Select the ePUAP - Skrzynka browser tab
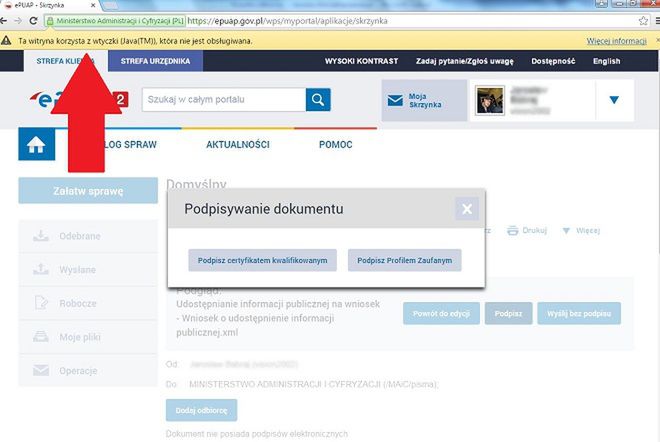The height and width of the screenshot is (442, 660). pos(48,5)
